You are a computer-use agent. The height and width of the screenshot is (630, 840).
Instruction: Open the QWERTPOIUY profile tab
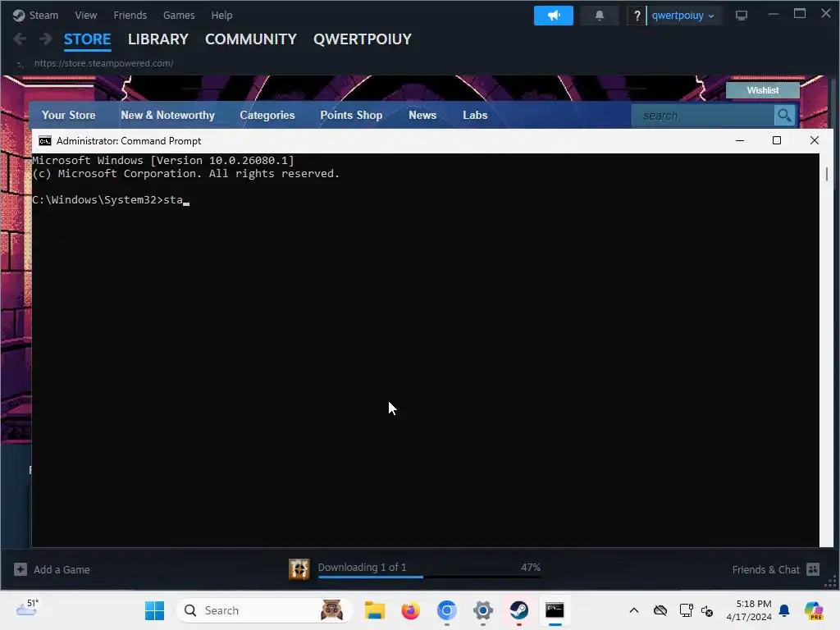tap(363, 39)
